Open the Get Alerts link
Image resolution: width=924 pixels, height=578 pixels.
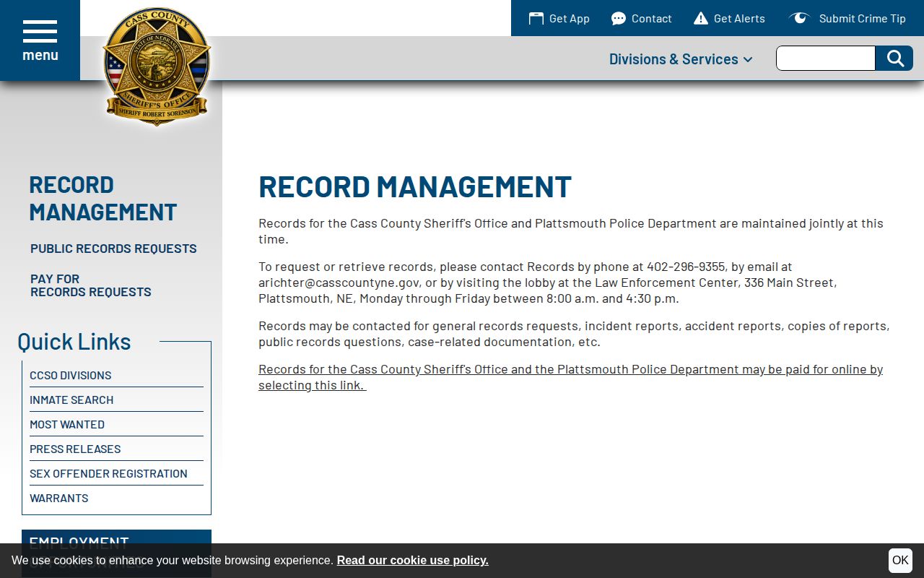coord(729,19)
